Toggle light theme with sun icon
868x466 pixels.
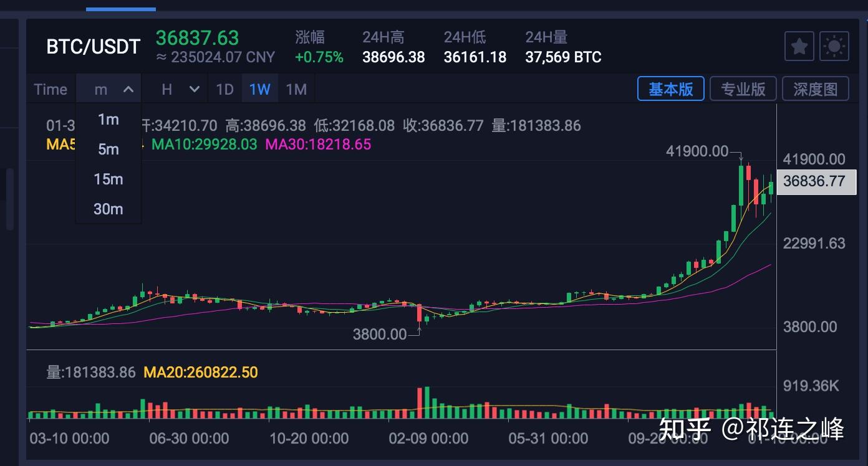click(835, 46)
